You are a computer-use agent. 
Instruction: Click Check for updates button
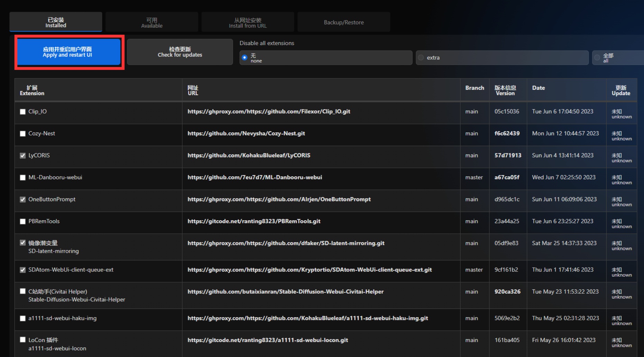[180, 52]
